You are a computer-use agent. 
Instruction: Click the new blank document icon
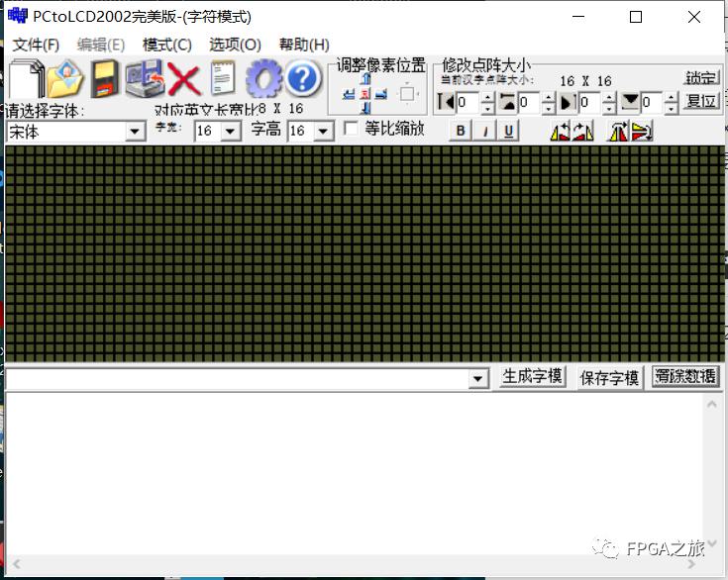tap(27, 79)
